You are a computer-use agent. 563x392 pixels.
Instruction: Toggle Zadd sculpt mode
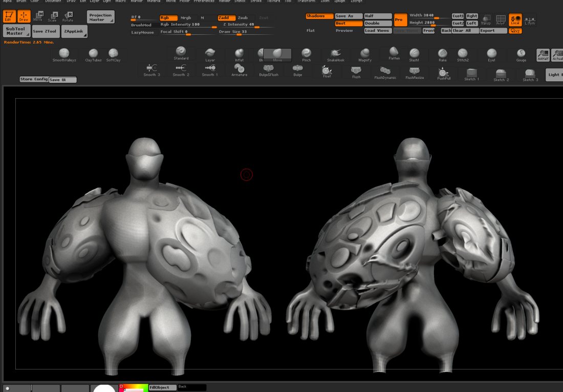(227, 17)
